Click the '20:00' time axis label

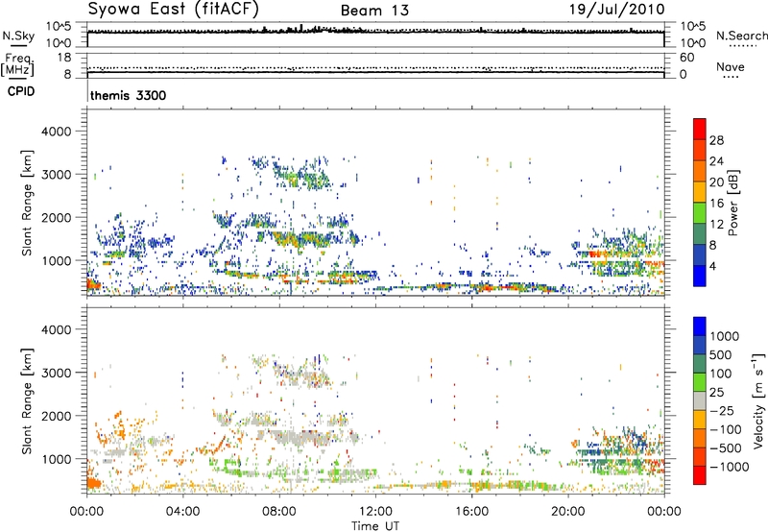click(x=567, y=512)
